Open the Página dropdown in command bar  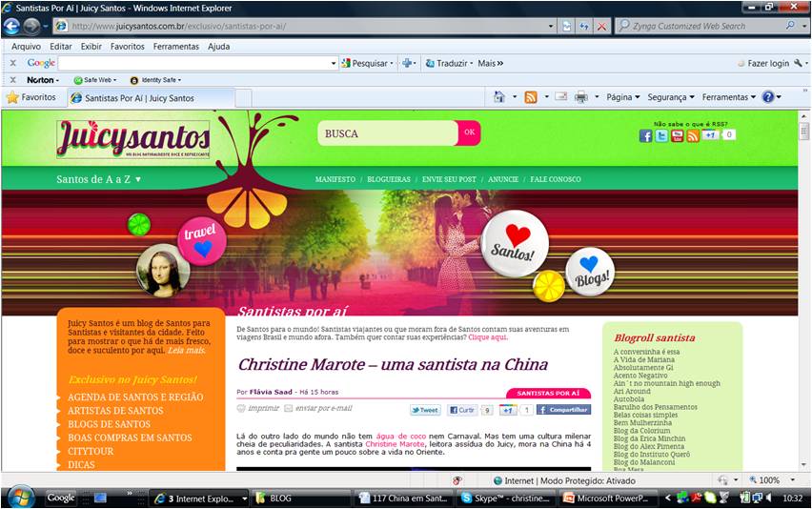[x=623, y=97]
